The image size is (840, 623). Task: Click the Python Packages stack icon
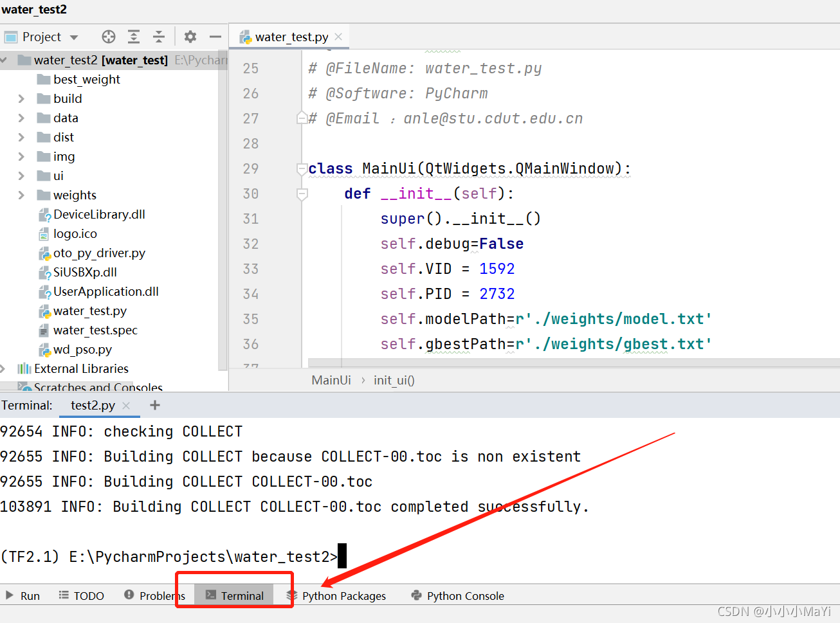coord(292,595)
